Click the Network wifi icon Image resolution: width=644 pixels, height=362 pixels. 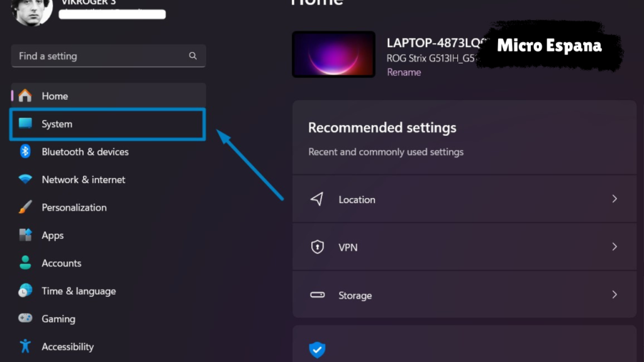pos(25,180)
